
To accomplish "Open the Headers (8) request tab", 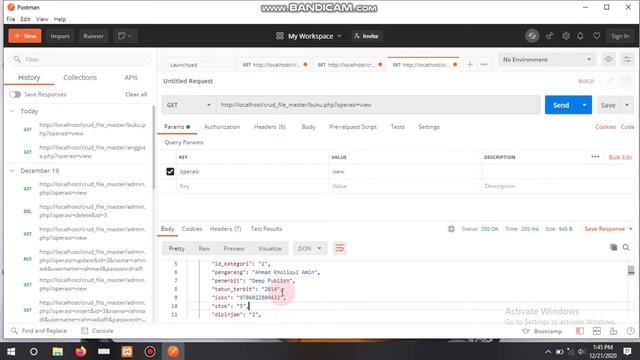I will (269, 127).
